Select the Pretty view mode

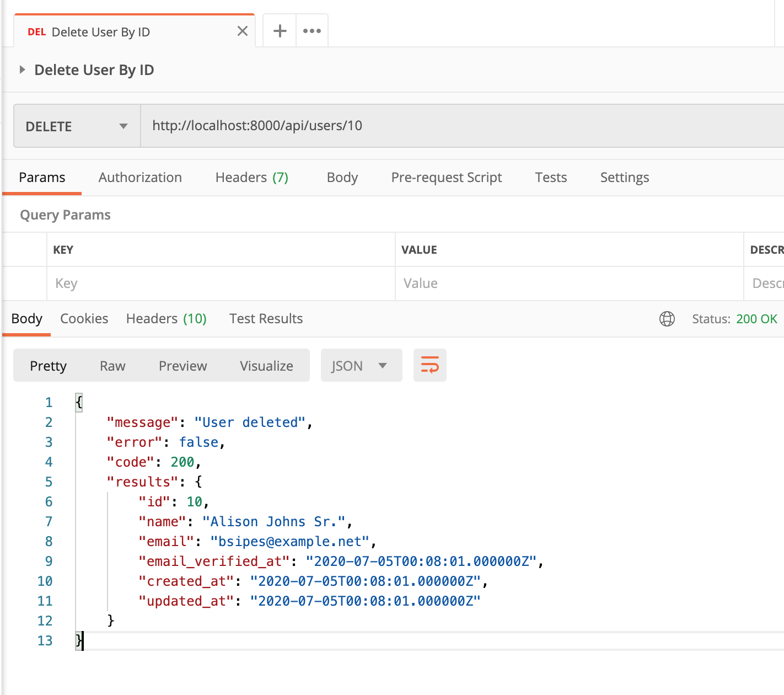[49, 366]
